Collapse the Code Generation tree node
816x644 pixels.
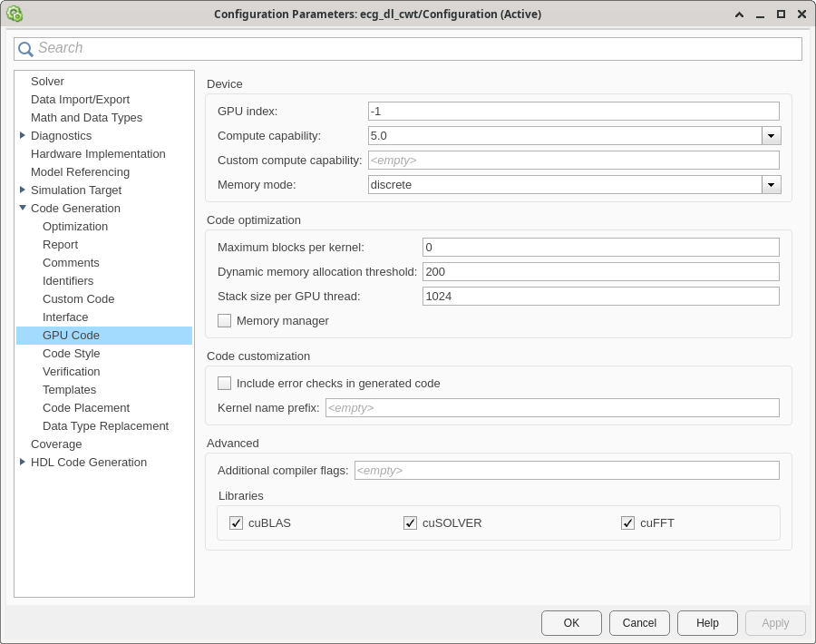pos(23,208)
